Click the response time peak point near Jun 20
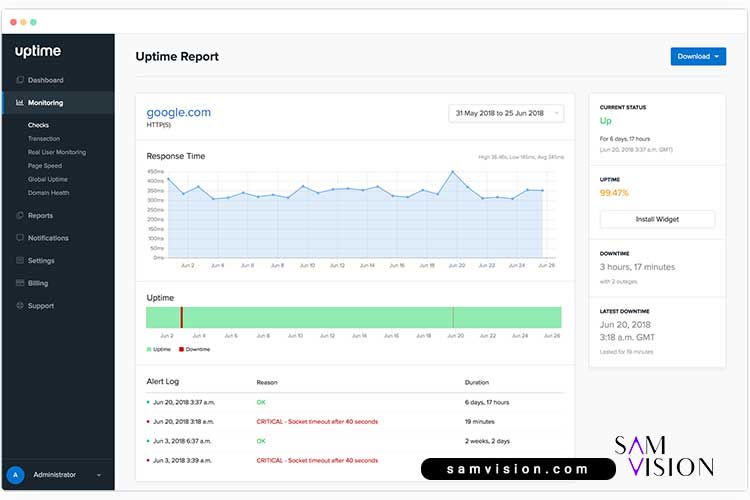This screenshot has height=500, width=750. pos(453,172)
